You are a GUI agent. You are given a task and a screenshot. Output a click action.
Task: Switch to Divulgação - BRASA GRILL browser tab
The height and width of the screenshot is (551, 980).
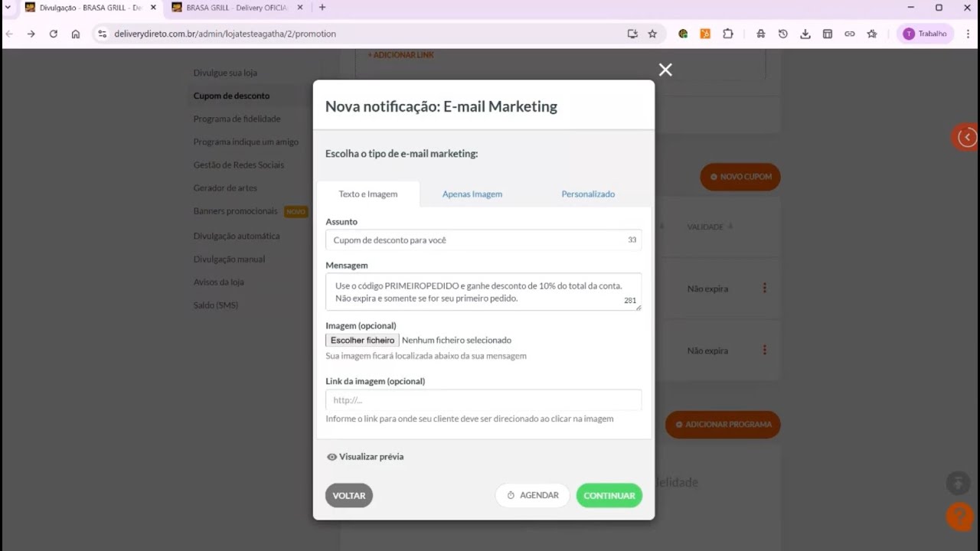[90, 8]
